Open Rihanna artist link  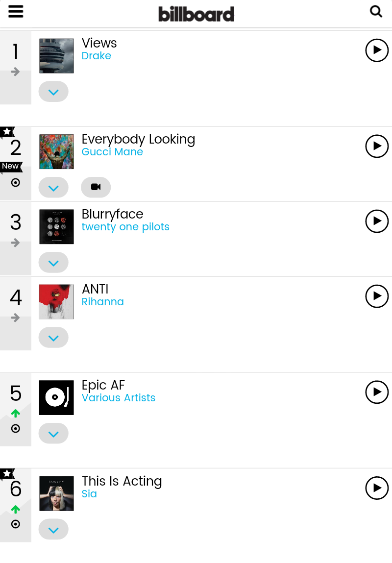coord(103,302)
